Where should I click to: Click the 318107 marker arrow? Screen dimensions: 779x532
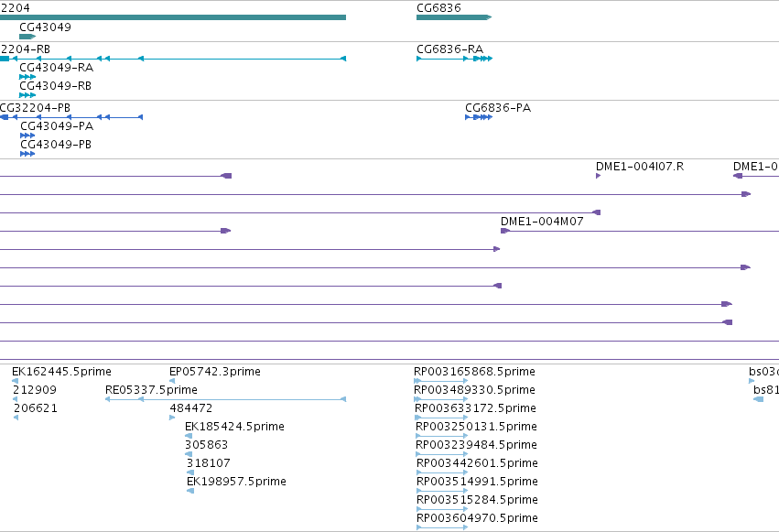pos(190,472)
